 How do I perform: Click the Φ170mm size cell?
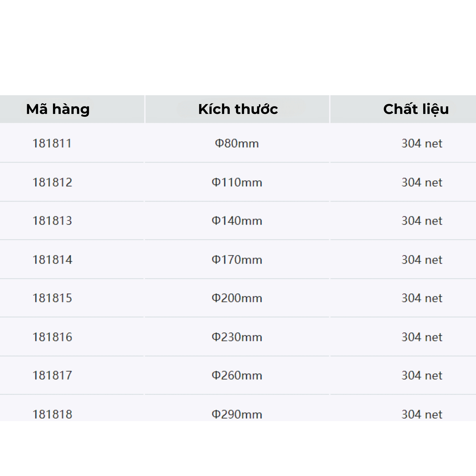pyautogui.click(x=237, y=260)
